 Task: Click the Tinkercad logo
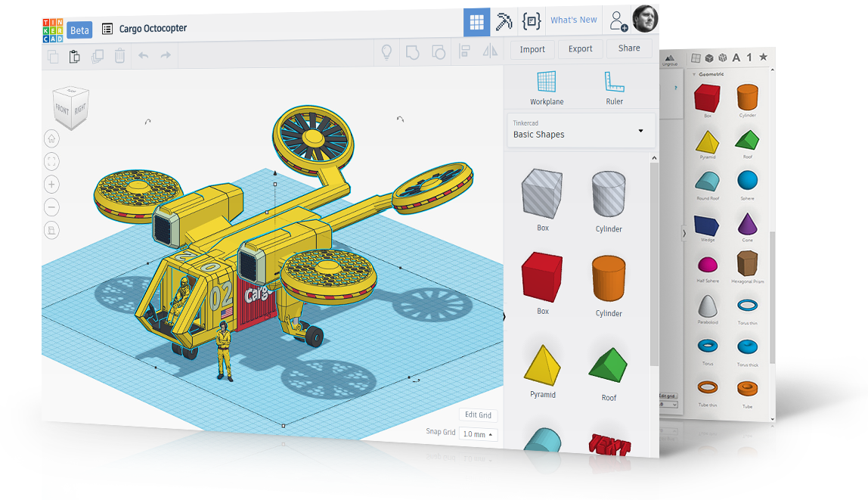53,30
